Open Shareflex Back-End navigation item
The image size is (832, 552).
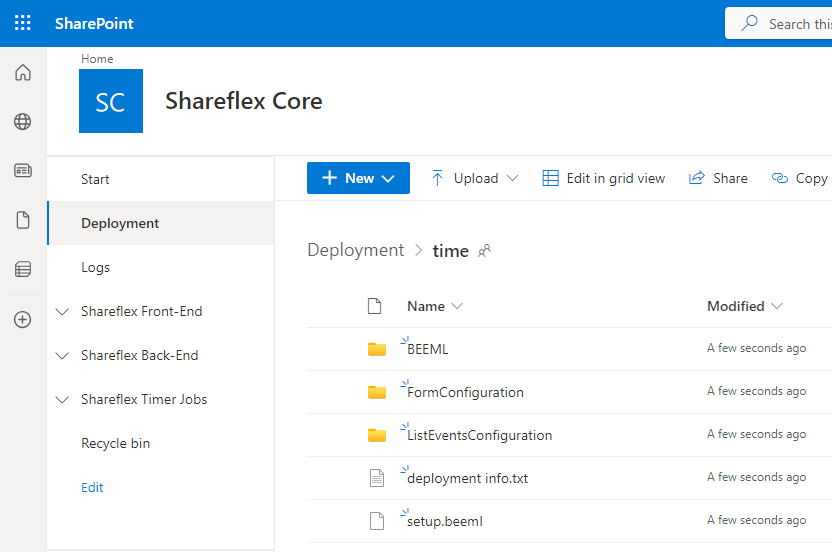(x=140, y=355)
